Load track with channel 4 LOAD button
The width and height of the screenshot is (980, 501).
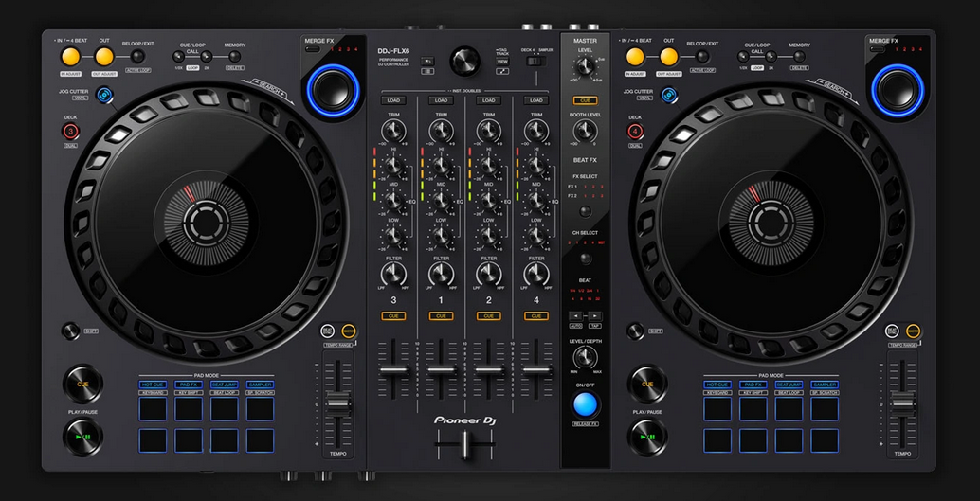pos(536,100)
